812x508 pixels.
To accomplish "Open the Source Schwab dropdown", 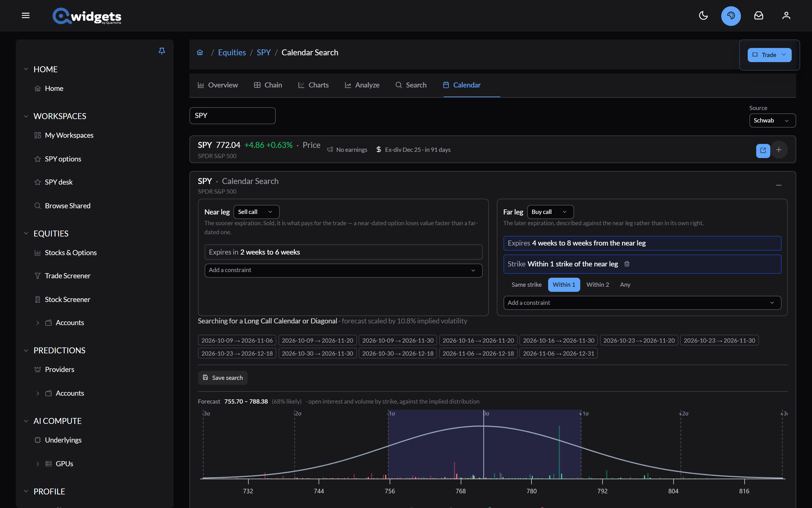I will click(773, 121).
